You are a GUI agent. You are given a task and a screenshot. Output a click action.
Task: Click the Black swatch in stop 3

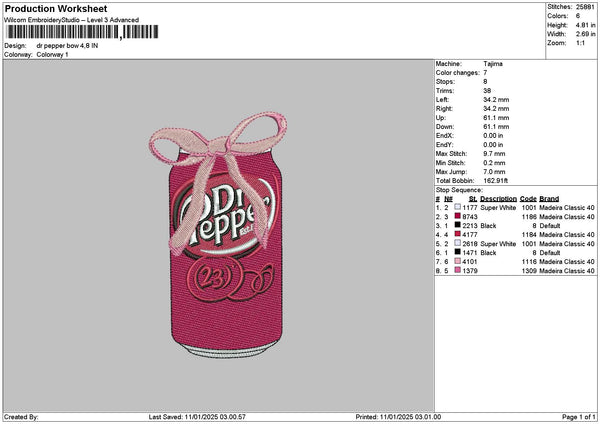[457, 225]
